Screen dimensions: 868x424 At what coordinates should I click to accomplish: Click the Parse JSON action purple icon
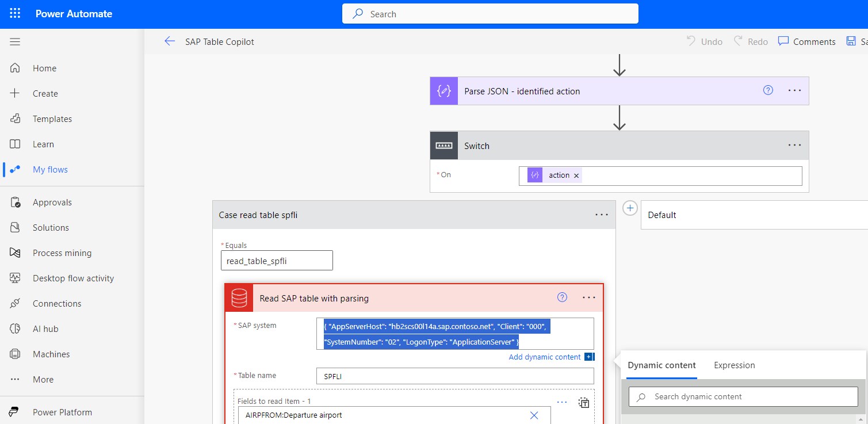[x=444, y=91]
